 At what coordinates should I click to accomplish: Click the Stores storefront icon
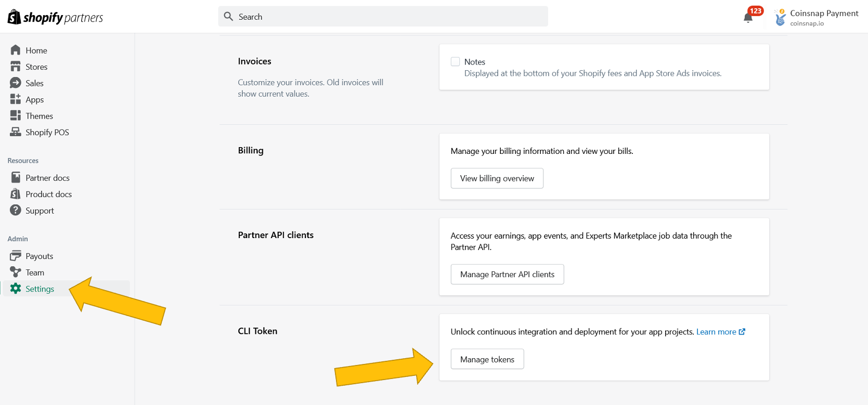pos(16,67)
